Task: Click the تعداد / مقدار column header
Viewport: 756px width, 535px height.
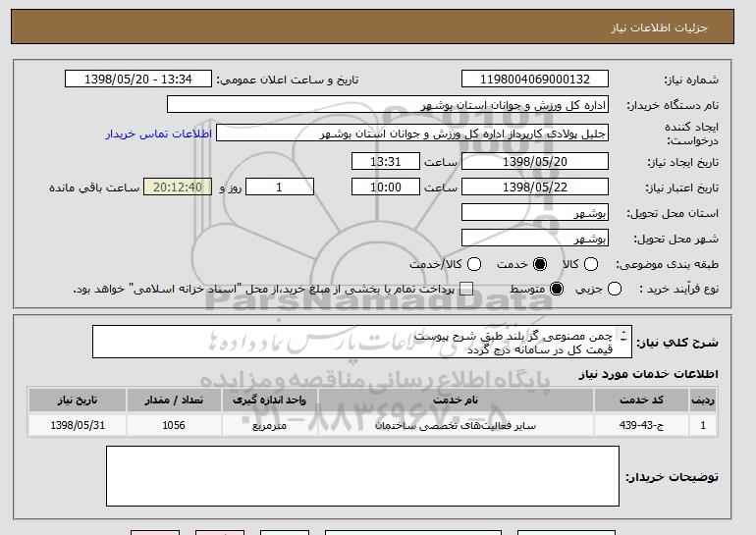Action: [x=174, y=401]
